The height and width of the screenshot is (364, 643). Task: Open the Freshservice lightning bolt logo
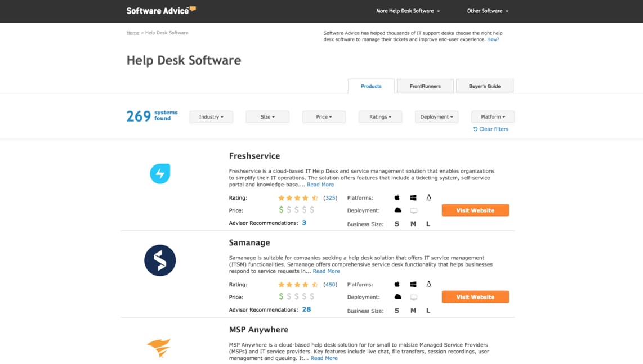click(160, 173)
